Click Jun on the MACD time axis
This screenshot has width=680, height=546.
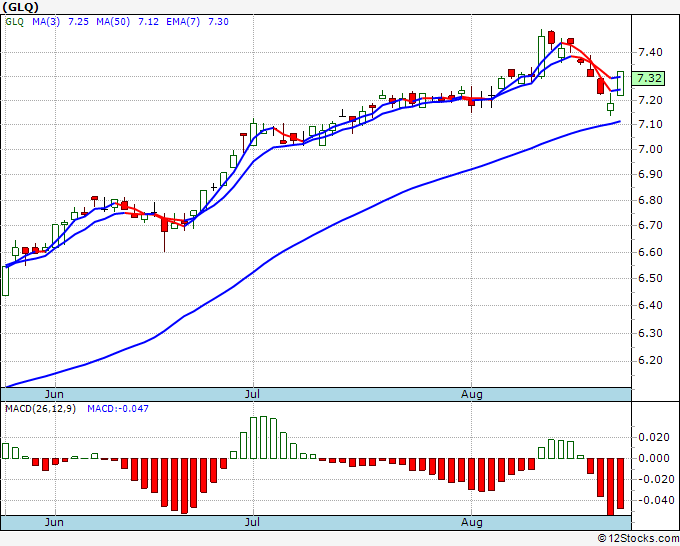54,522
